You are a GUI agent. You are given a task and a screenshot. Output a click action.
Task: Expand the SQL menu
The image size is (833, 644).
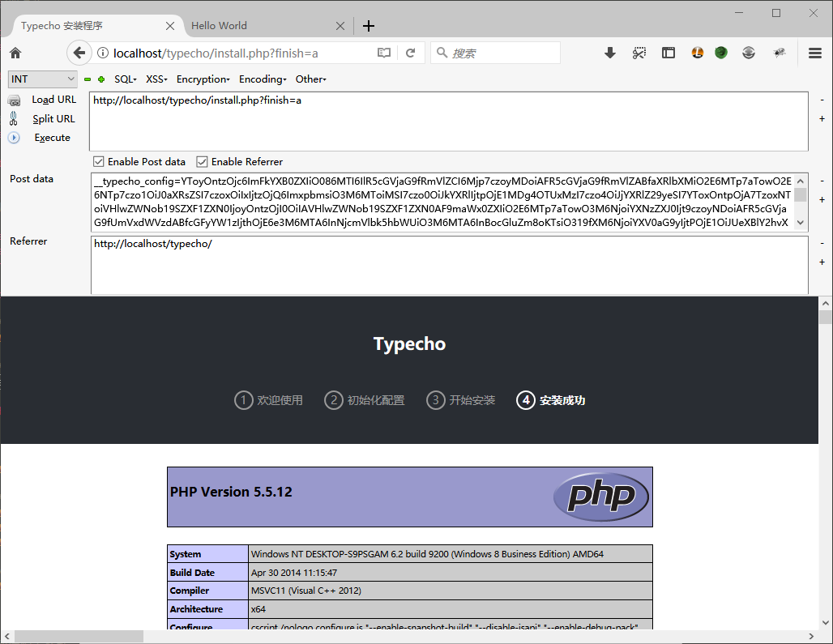[126, 79]
